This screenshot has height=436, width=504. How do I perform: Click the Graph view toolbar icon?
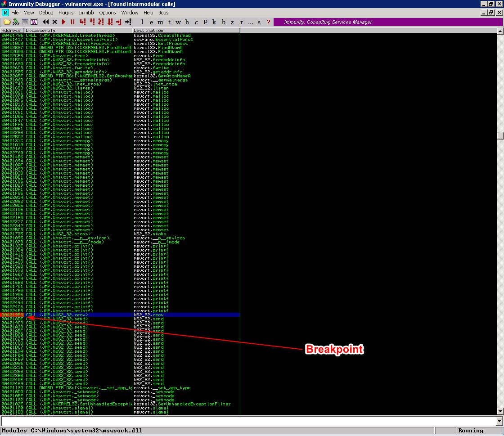point(34,22)
